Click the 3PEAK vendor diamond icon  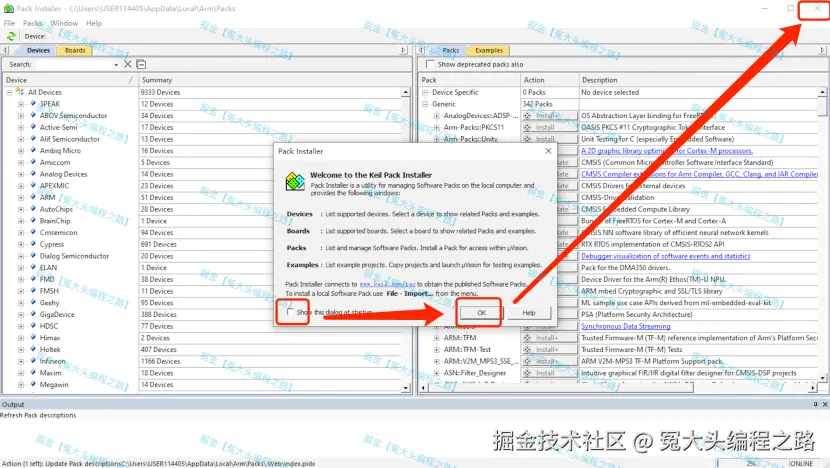[x=33, y=103]
